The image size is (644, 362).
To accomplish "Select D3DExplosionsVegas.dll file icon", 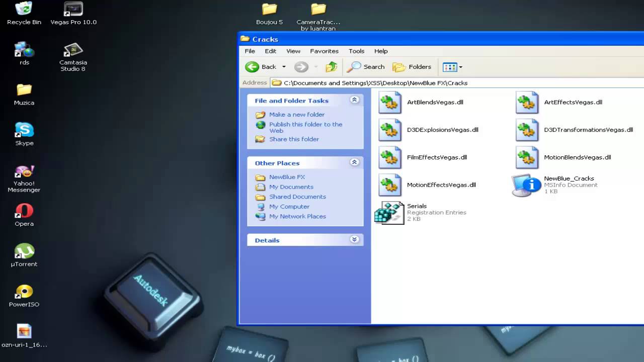I will [390, 130].
